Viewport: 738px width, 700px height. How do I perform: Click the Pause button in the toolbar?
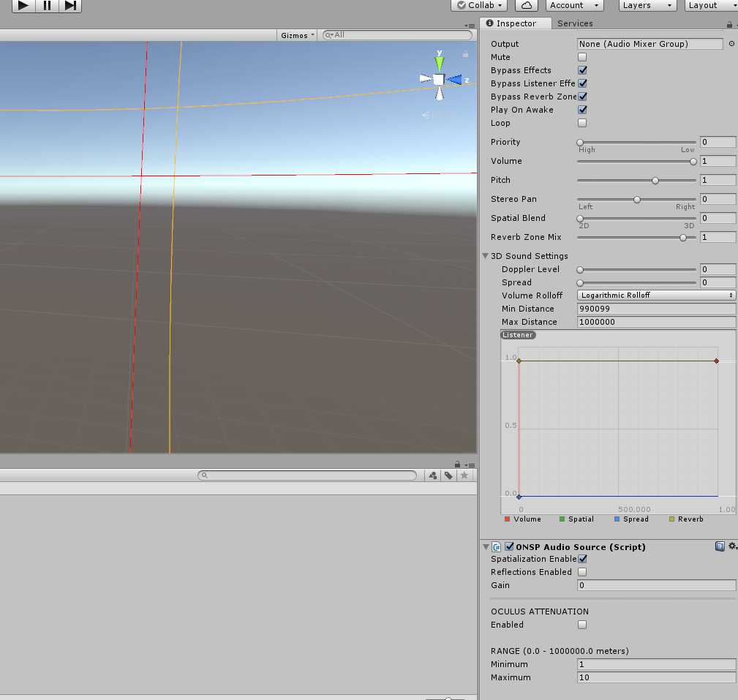(x=47, y=5)
